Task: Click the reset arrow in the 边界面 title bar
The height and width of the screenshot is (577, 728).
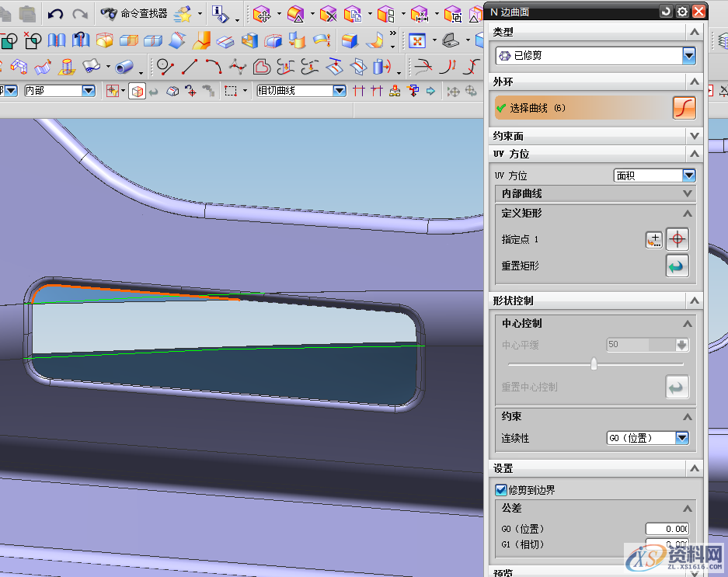Action: [667, 11]
